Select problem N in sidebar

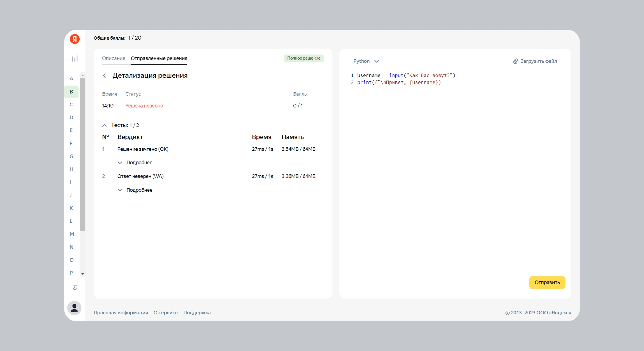(71, 247)
